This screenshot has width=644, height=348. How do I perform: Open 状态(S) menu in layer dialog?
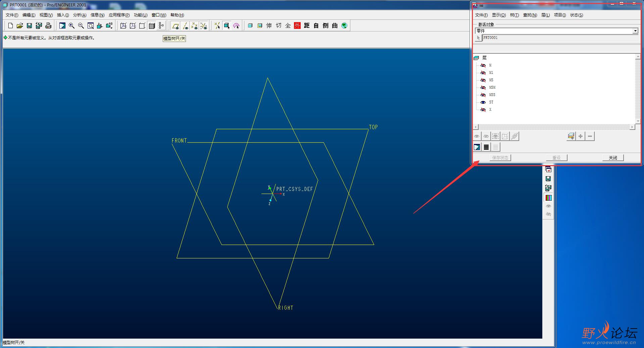pyautogui.click(x=577, y=15)
